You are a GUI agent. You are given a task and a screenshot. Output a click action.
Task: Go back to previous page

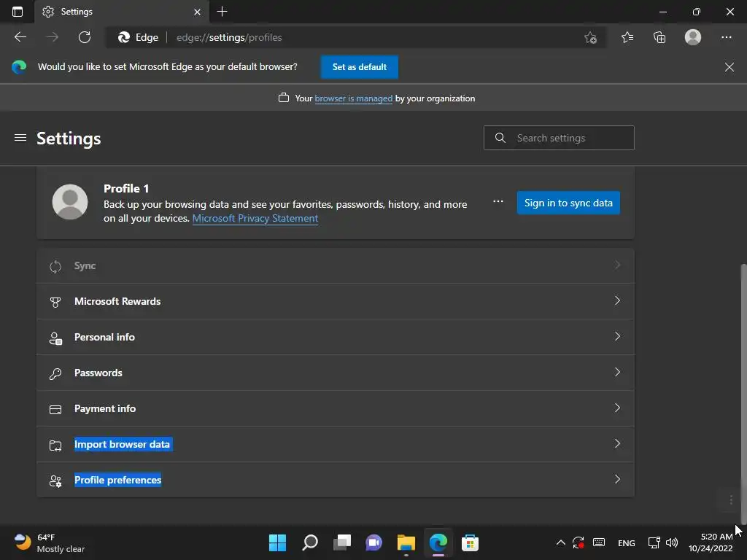(x=20, y=37)
